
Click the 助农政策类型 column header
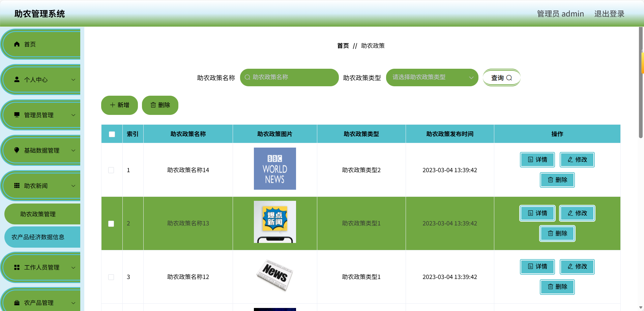[x=361, y=134]
